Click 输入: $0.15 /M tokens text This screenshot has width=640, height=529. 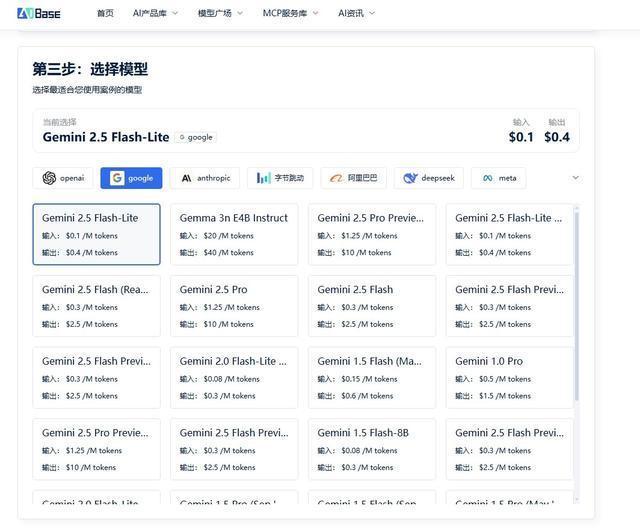[358, 379]
